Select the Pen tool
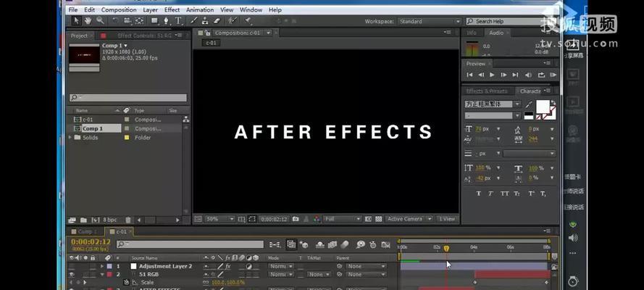The height and width of the screenshot is (290, 644). pos(167,20)
